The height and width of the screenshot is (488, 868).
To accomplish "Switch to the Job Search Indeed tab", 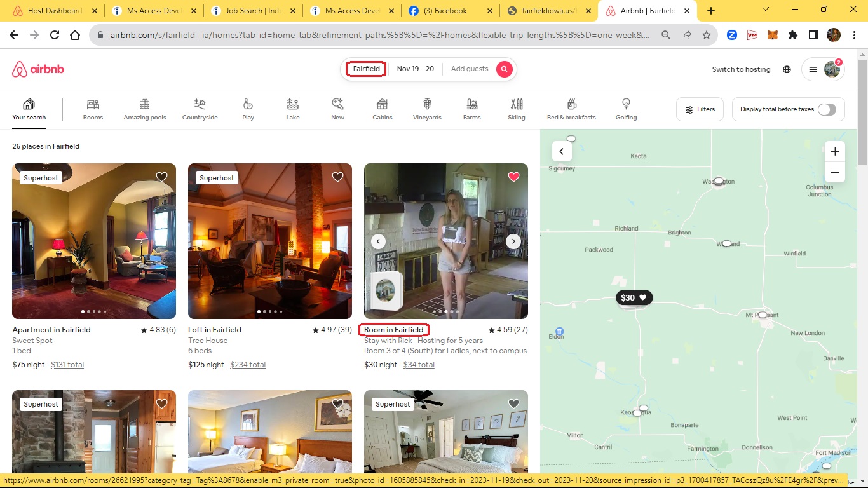I will 254,11.
